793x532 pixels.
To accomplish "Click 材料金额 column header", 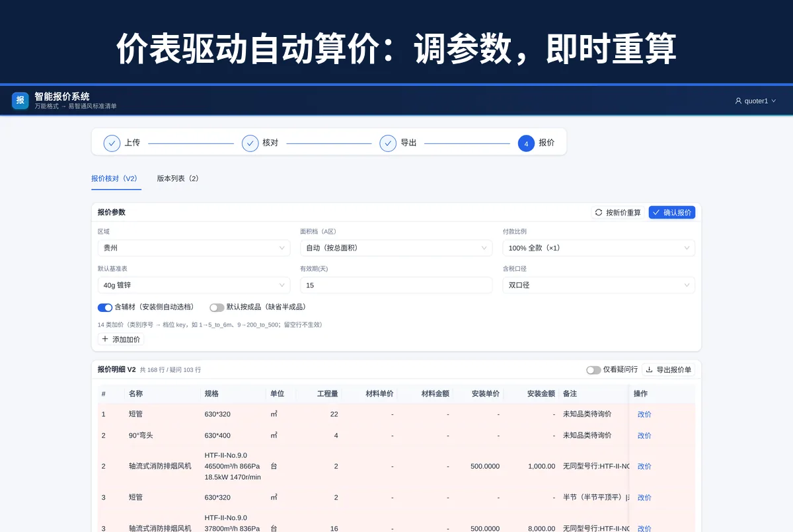I will click(435, 393).
